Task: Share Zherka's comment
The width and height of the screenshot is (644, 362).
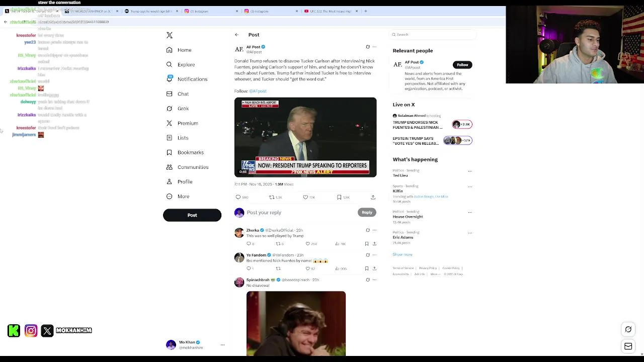Action: point(374,244)
